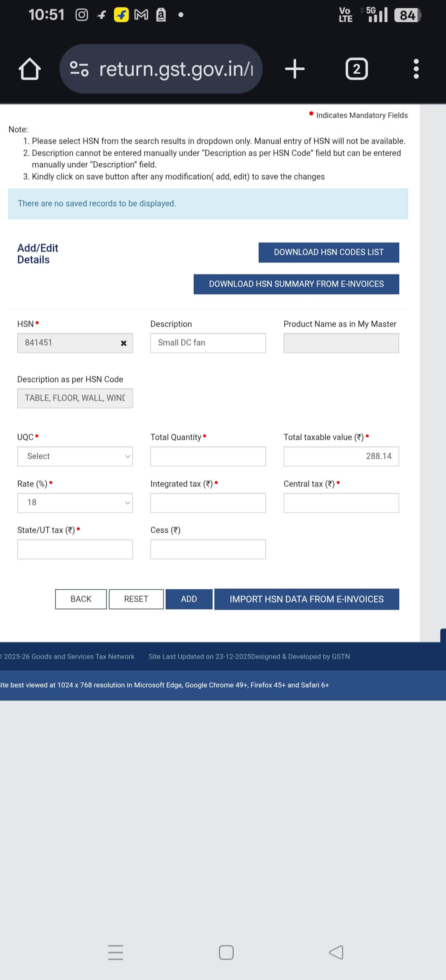Click the 'Indicates Mandatory Fields' text
Screen dimensions: 446x980
pos(362,115)
